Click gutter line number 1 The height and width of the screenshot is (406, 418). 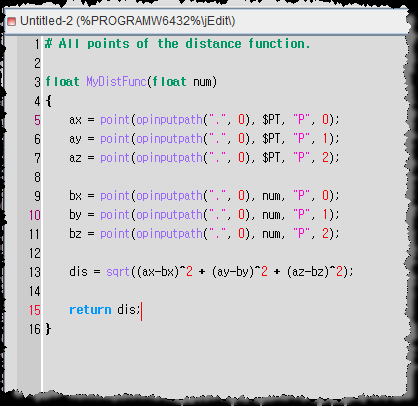[x=37, y=44]
